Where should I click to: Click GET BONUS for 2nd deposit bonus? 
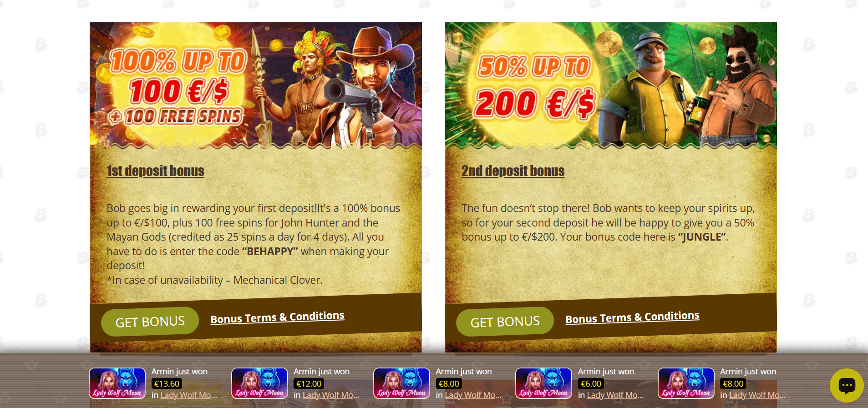pos(505,322)
